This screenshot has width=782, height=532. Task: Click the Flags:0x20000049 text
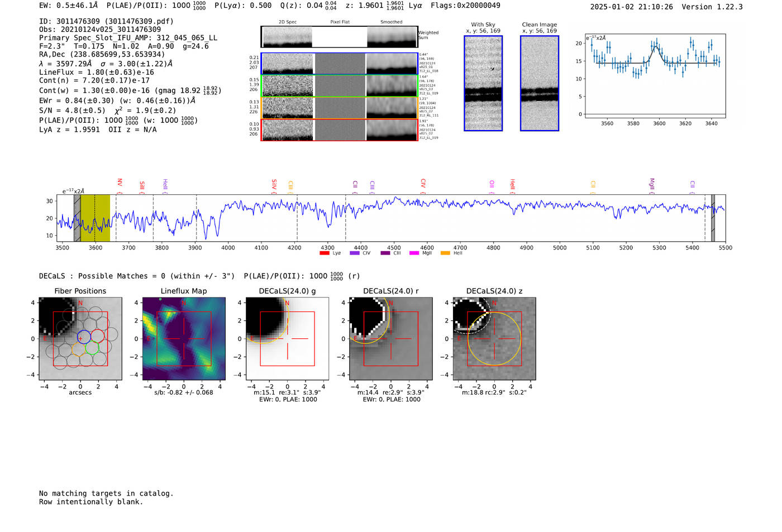pyautogui.click(x=465, y=6)
